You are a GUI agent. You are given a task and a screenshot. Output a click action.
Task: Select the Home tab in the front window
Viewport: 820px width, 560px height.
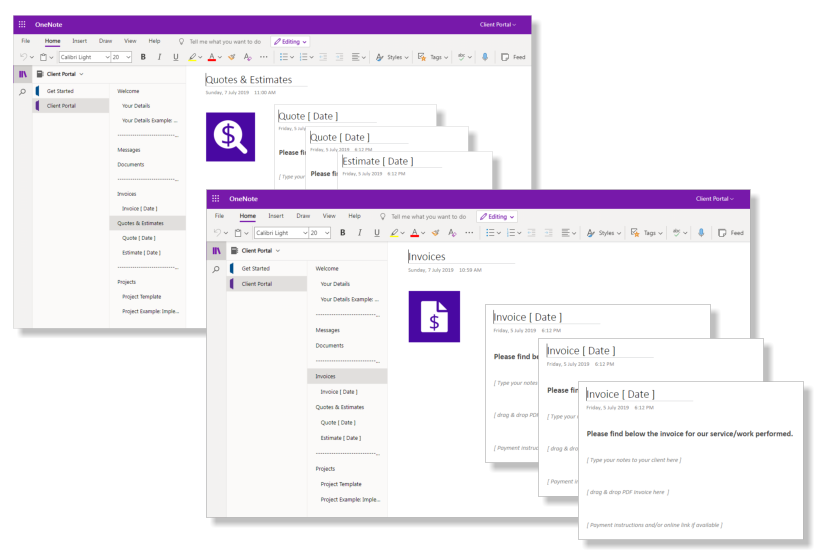coord(248,216)
